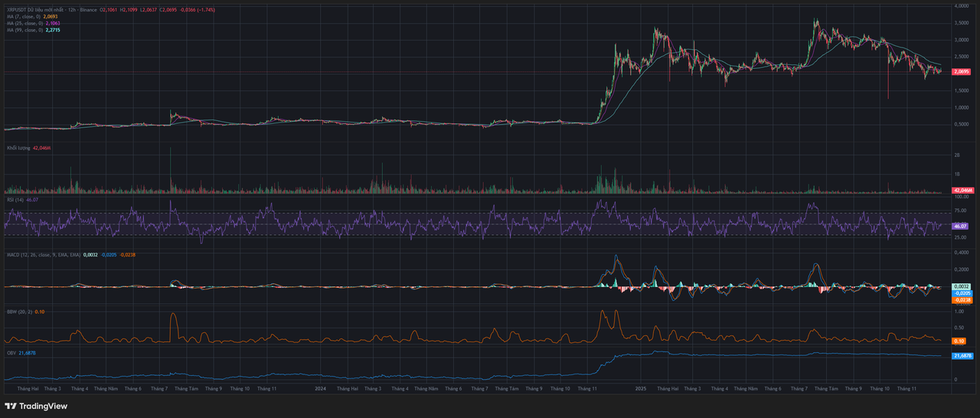The image size is (980, 418).
Task: Click the price change -0,0366 (-1.74%) value
Action: 199,8
